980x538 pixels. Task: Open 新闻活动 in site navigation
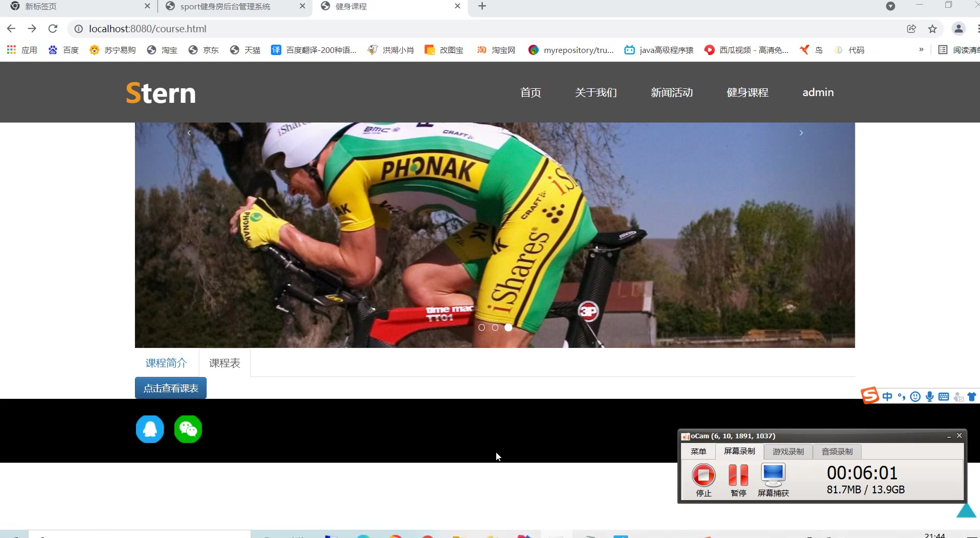(672, 92)
